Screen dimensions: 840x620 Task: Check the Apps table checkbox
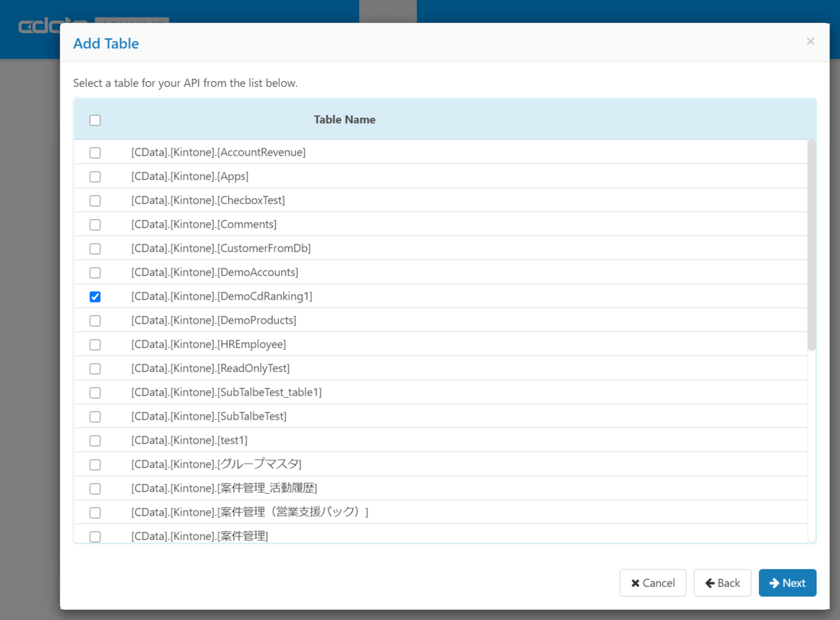click(95, 177)
